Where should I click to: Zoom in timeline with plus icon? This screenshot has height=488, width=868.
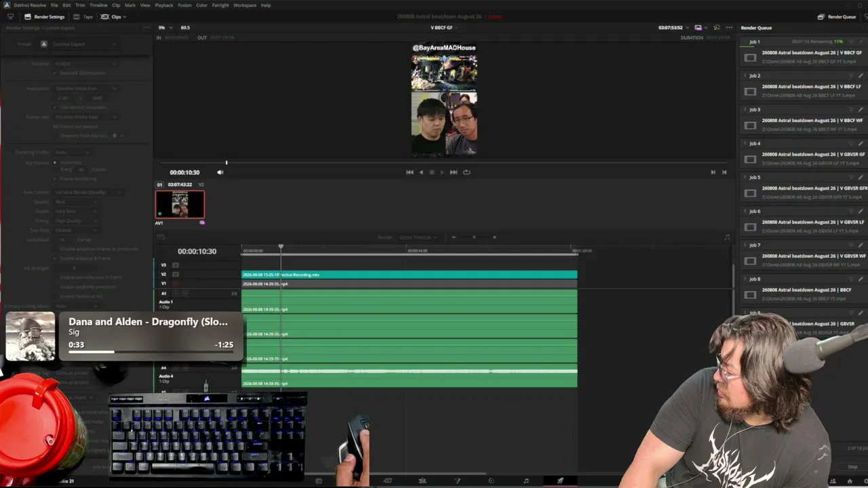(494, 237)
